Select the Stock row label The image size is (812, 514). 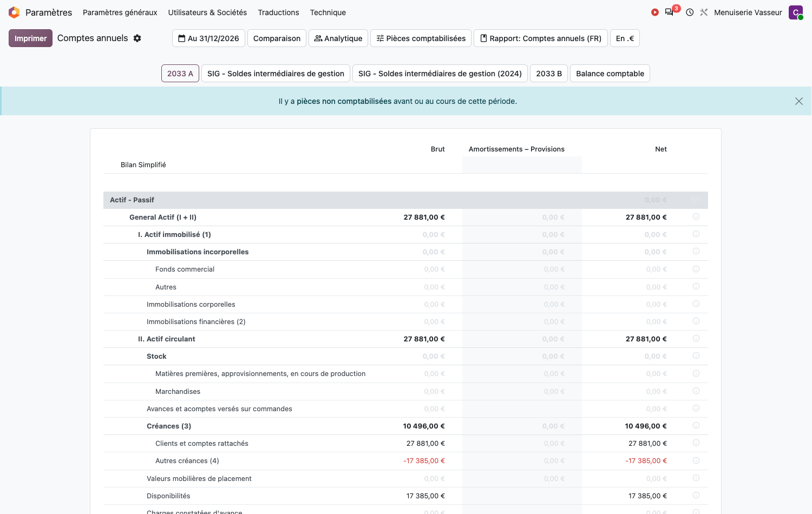point(156,356)
